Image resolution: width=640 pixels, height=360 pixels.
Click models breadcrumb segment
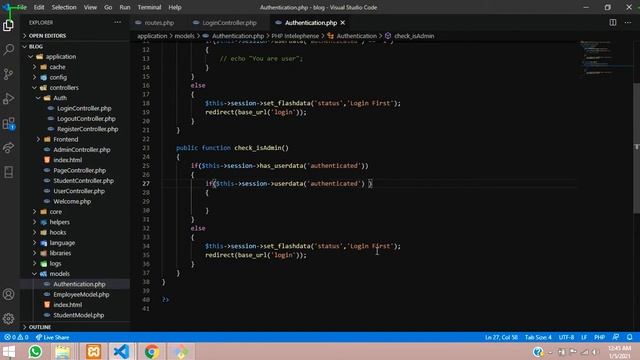tap(184, 36)
